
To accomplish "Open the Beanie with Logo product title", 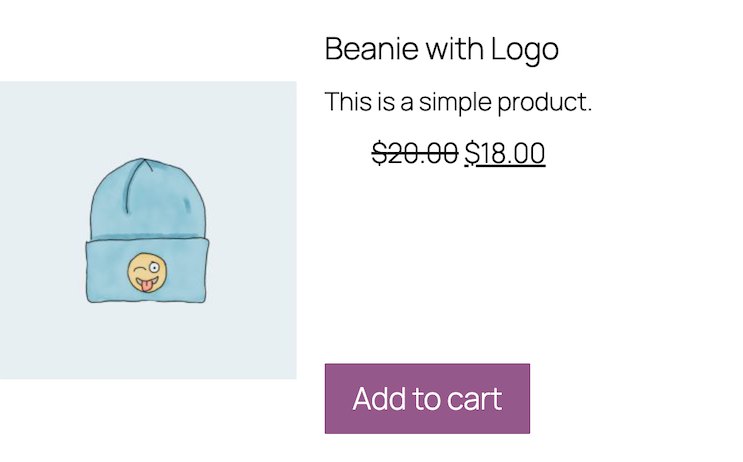I will tap(441, 48).
